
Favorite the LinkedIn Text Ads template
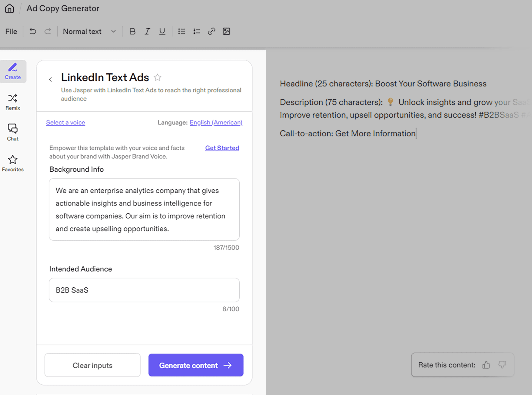tap(157, 77)
